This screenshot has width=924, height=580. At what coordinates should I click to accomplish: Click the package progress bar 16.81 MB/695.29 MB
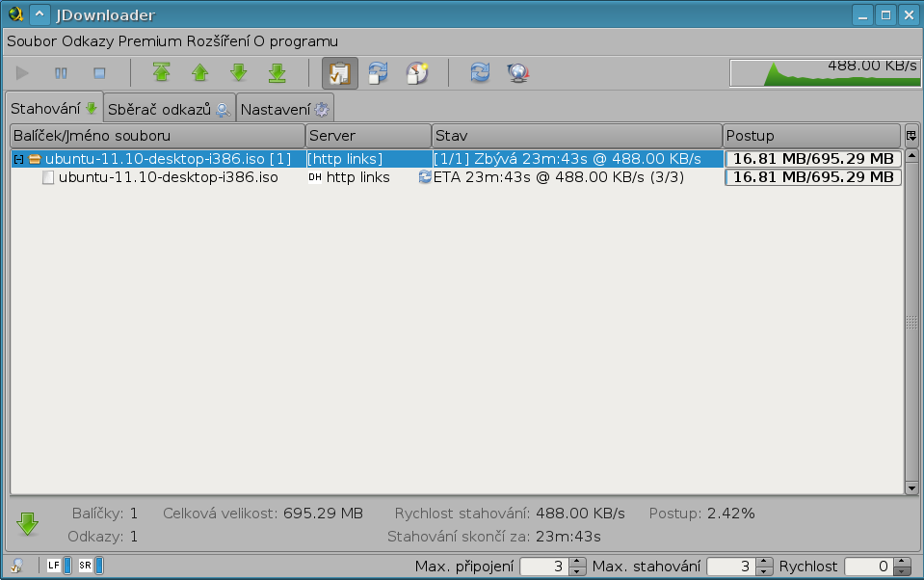[813, 159]
